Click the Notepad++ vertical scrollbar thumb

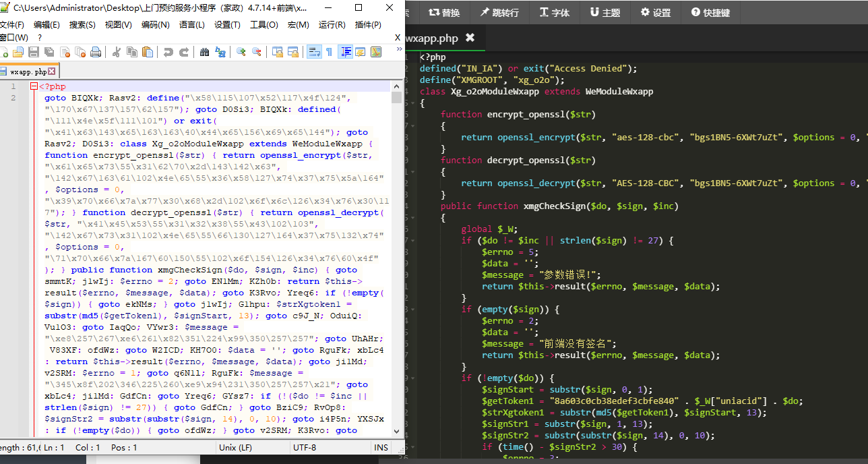tap(396, 98)
